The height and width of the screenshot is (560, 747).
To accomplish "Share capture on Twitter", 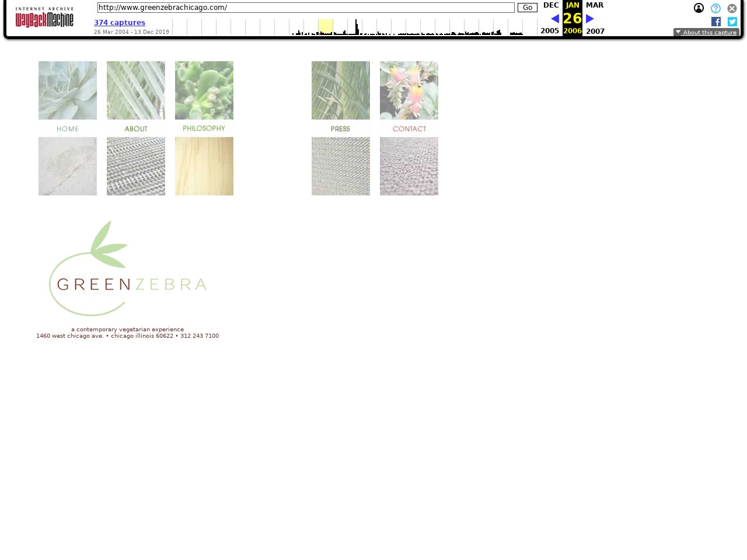I will (x=732, y=22).
